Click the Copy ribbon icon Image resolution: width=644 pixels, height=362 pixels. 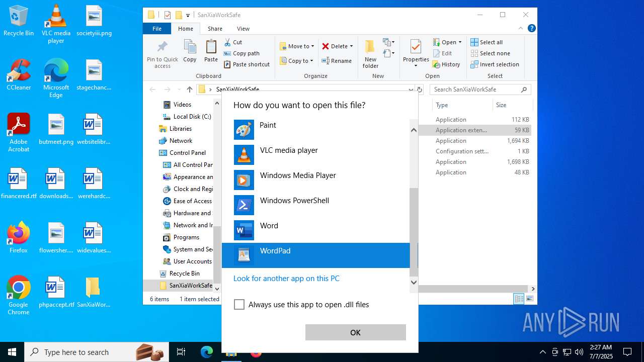tap(190, 51)
